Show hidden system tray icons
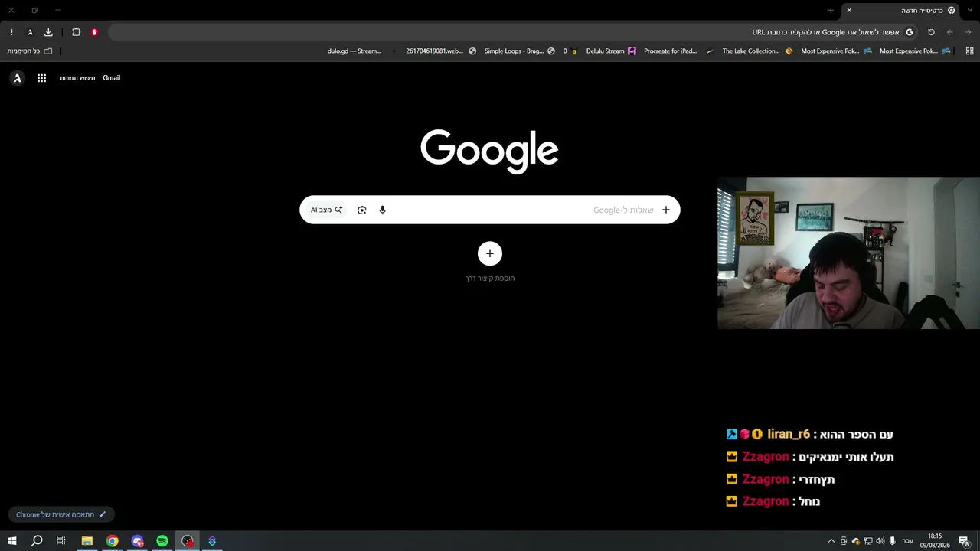 (x=831, y=541)
